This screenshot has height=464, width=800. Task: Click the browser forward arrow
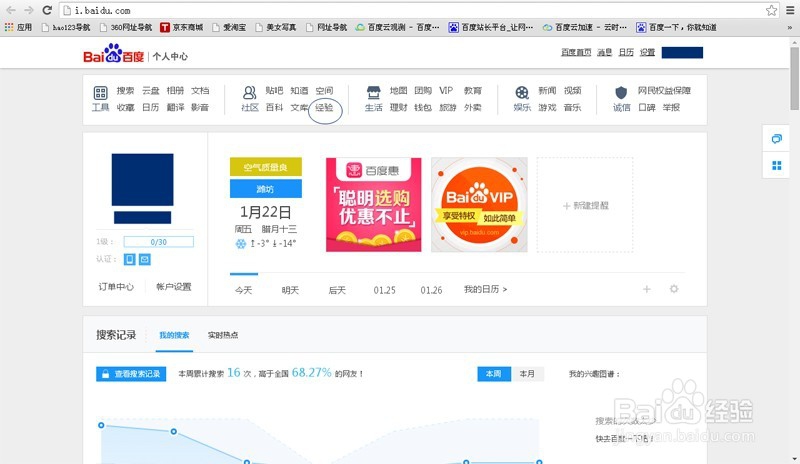click(x=29, y=10)
